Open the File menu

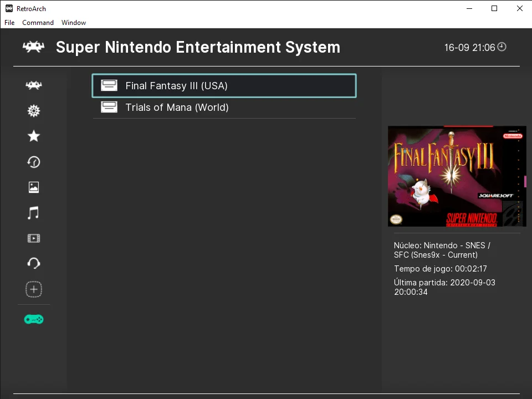9,22
